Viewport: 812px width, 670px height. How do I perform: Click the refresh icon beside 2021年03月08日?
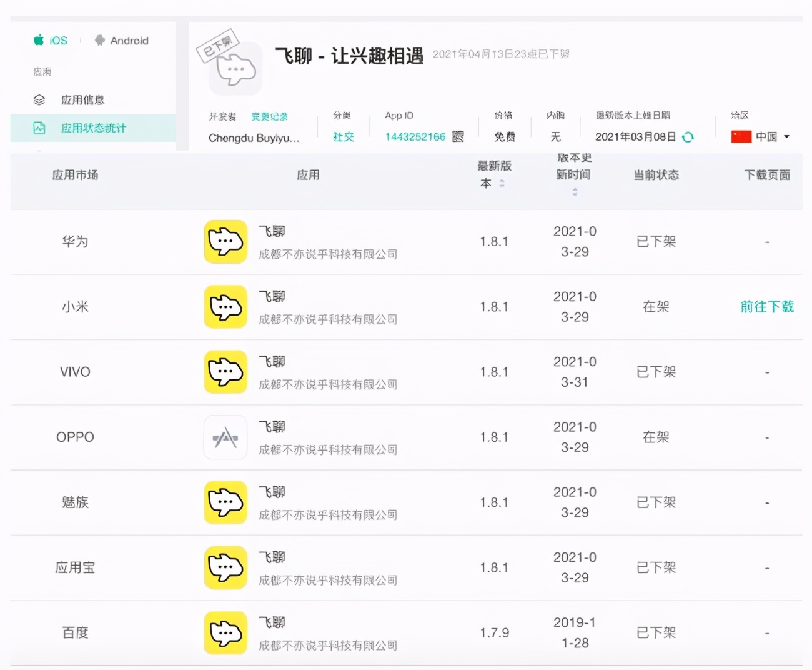[x=688, y=136]
